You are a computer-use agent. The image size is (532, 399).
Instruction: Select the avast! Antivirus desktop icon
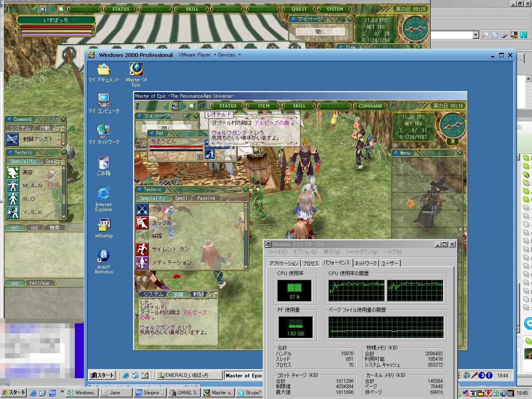pyautogui.click(x=103, y=262)
